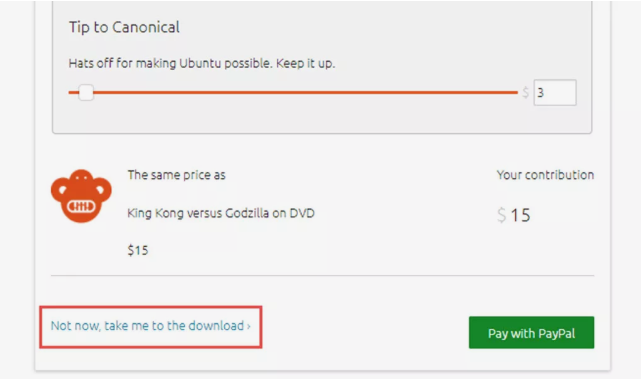Click 'King Kong versus Godzilla on DVD' text
This screenshot has width=641, height=380.
(221, 213)
